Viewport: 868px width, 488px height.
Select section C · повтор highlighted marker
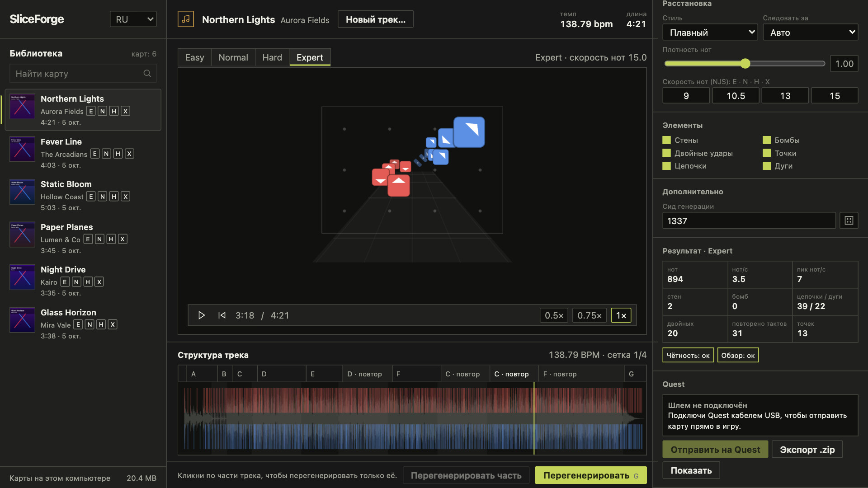(514, 374)
